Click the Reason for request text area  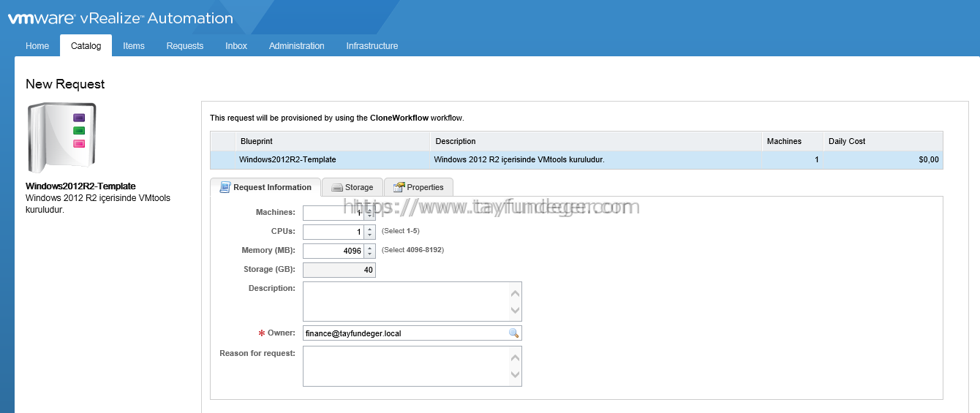pos(412,365)
